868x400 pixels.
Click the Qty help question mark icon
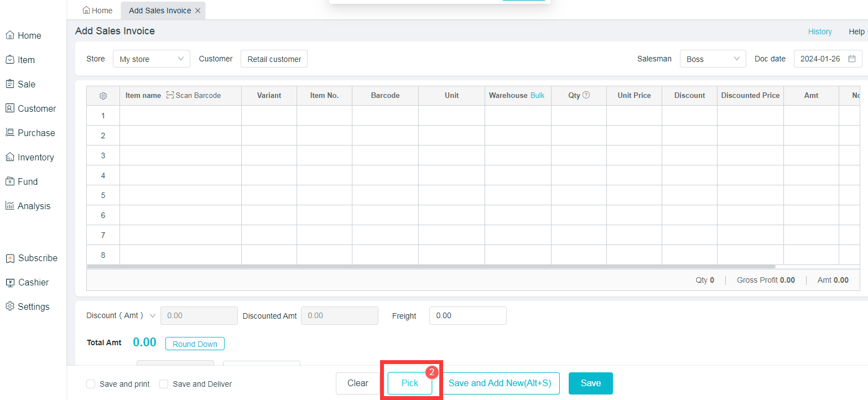pyautogui.click(x=586, y=95)
